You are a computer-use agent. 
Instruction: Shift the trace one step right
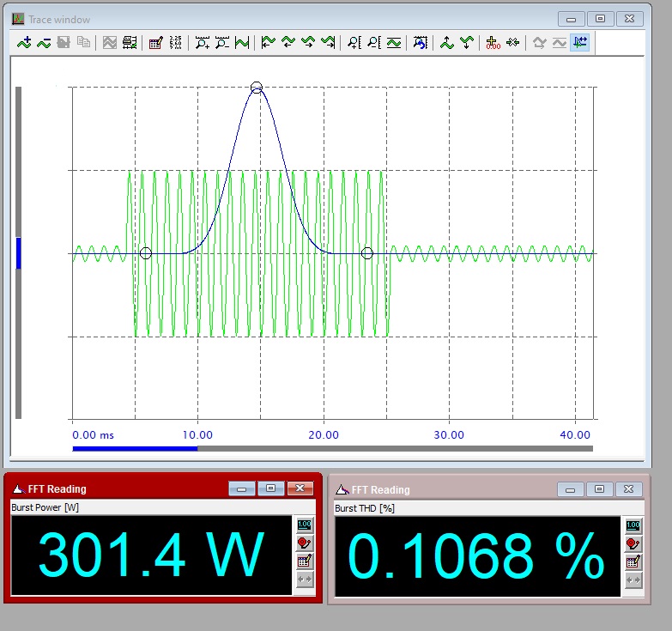point(308,42)
